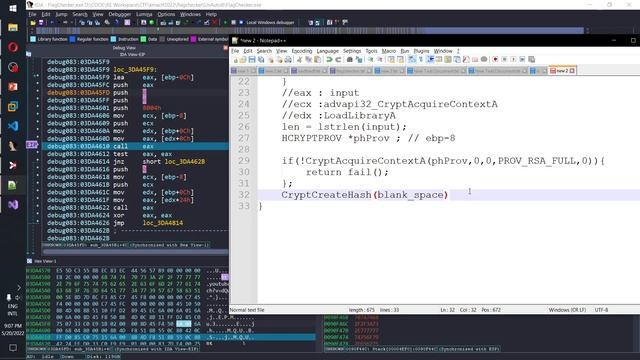The width and height of the screenshot is (640, 360).
Task: Open the IDA Options menu
Action: tap(166, 14)
